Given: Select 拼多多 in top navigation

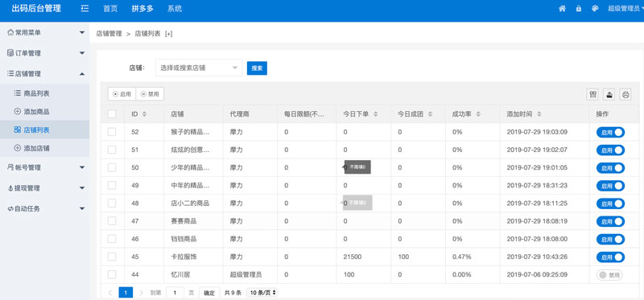Looking at the screenshot, I should click(x=142, y=9).
